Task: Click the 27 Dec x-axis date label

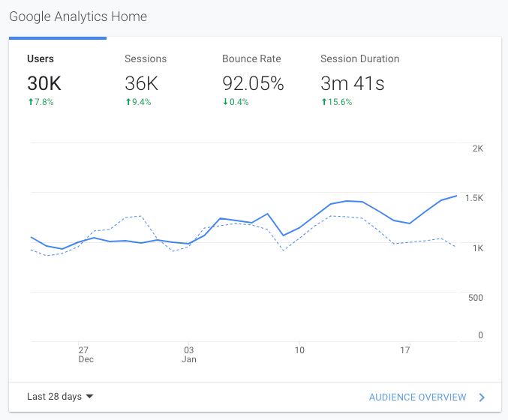Action: pyautogui.click(x=83, y=354)
